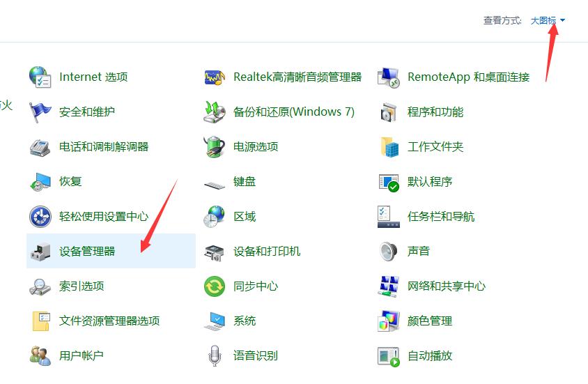Open 网络和共享中心 text link
Screen dimensions: 588x384
click(x=447, y=286)
